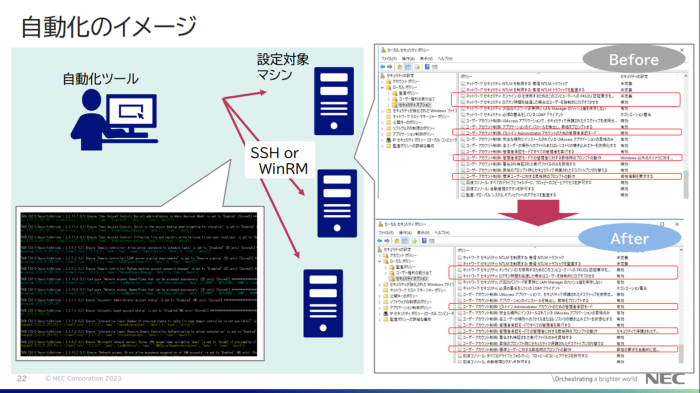Click the vertical scrollbar in the After policy list
The width and height of the screenshot is (700, 393).
(x=681, y=306)
